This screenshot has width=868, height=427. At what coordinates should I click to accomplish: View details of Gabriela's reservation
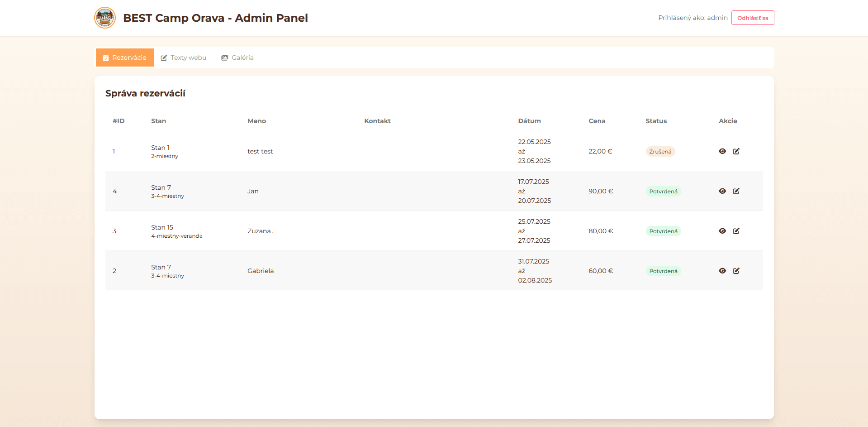(722, 271)
